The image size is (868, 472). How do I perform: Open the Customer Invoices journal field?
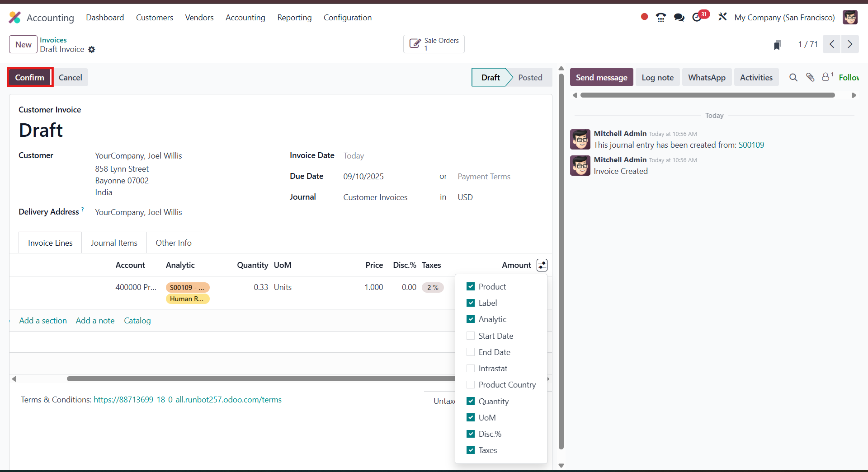(x=375, y=197)
